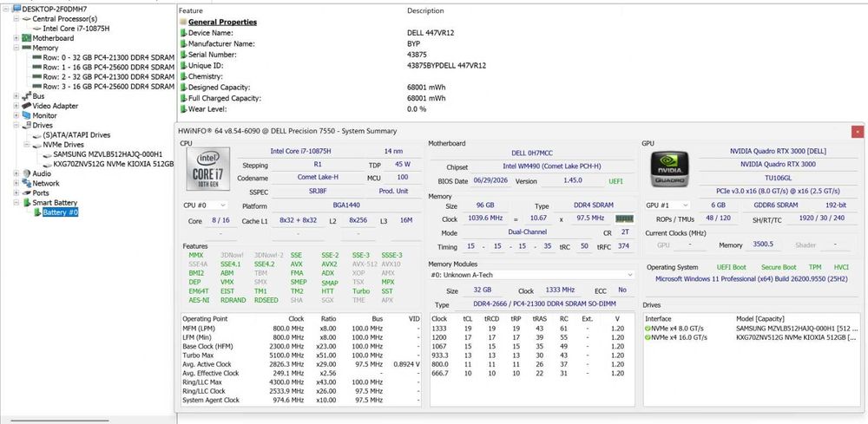Image resolution: width=868 pixels, height=424 pixels.
Task: Click the Feature column header
Action: (x=190, y=10)
